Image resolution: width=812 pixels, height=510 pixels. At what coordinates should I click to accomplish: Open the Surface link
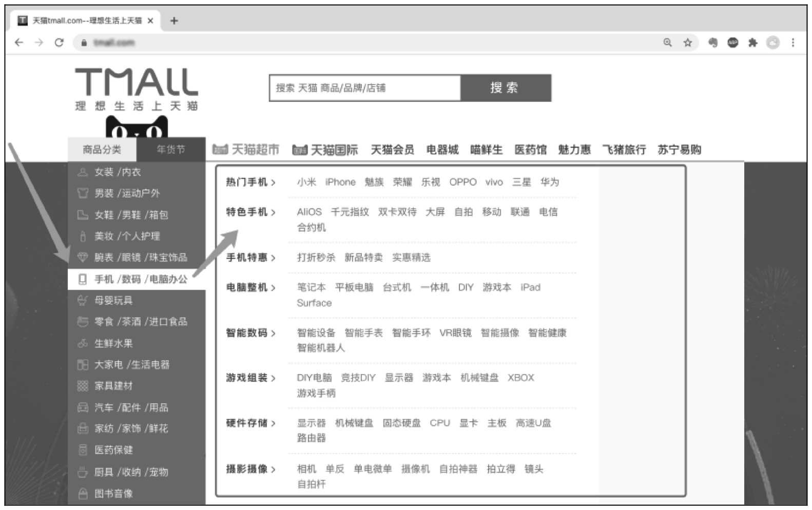pyautogui.click(x=314, y=303)
